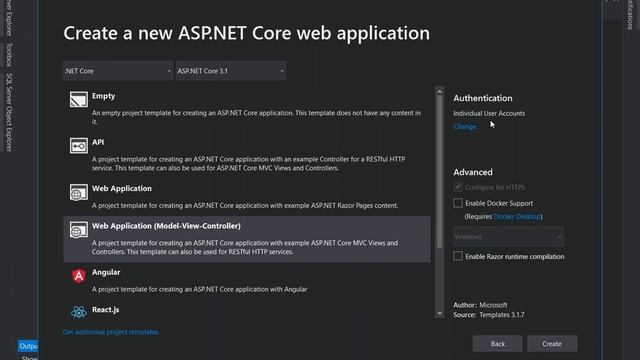The height and width of the screenshot is (360, 640).
Task: Click template list scroll down arrow
Action: pyautogui.click(x=440, y=313)
